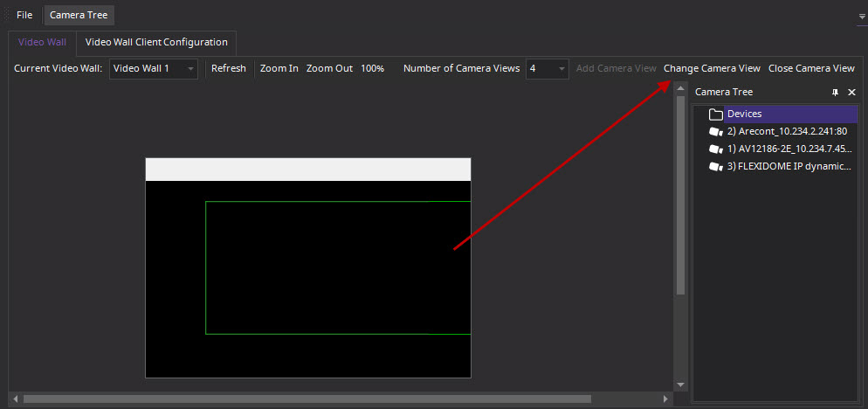
Task: Click camera icon beside AV12186-2E entry
Action: tap(716, 149)
